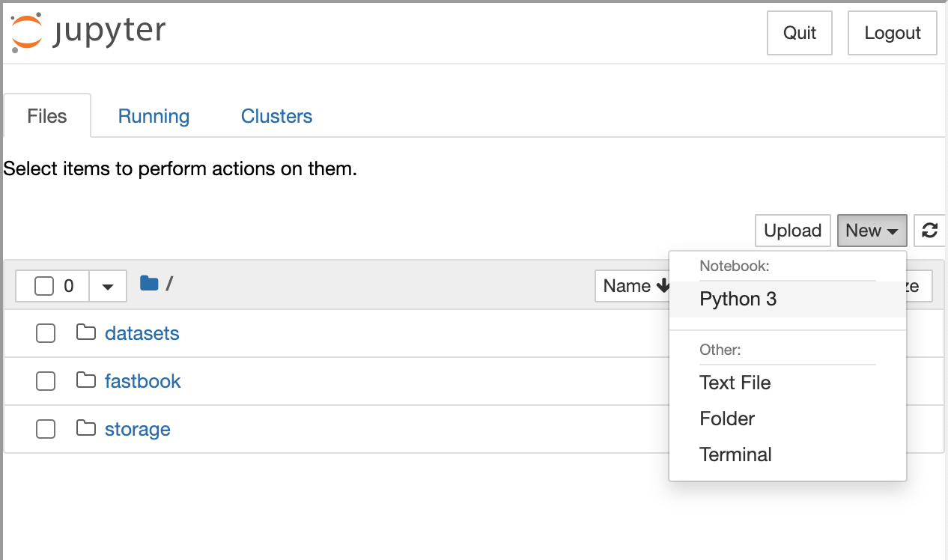Click the Logout button
The height and width of the screenshot is (560, 948).
click(x=893, y=33)
